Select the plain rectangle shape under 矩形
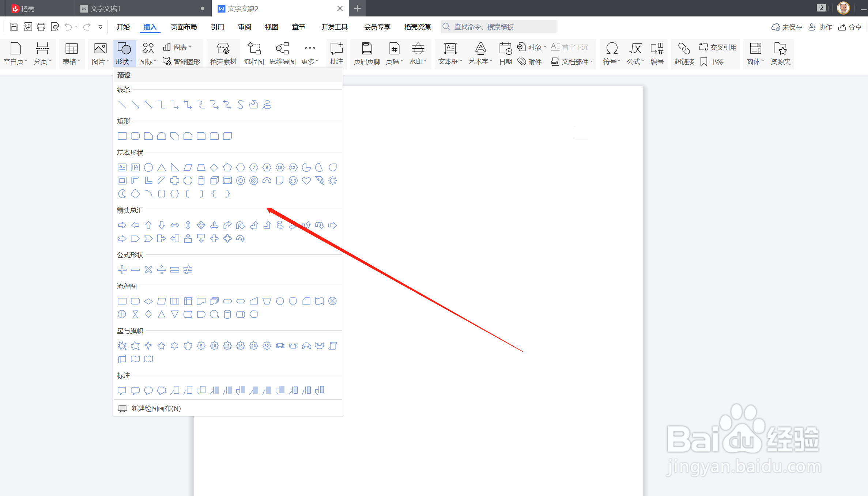868x496 pixels. pyautogui.click(x=122, y=136)
